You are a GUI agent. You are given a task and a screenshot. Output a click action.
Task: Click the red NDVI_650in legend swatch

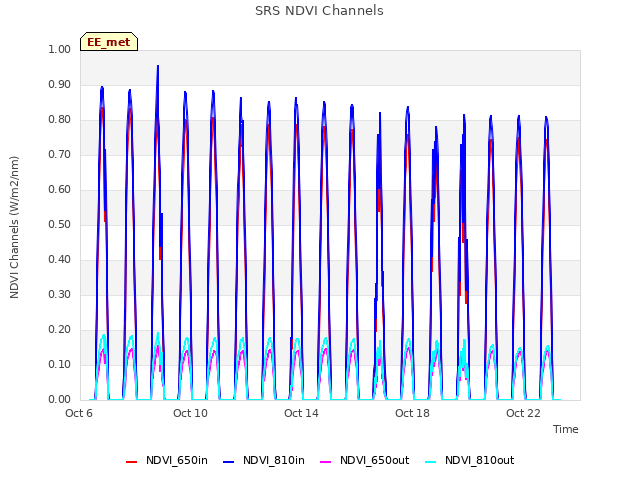click(131, 462)
